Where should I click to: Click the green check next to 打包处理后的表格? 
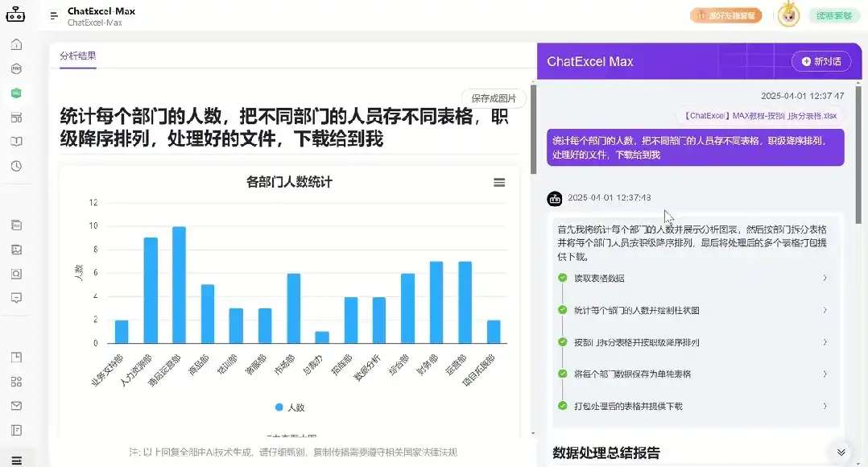563,406
